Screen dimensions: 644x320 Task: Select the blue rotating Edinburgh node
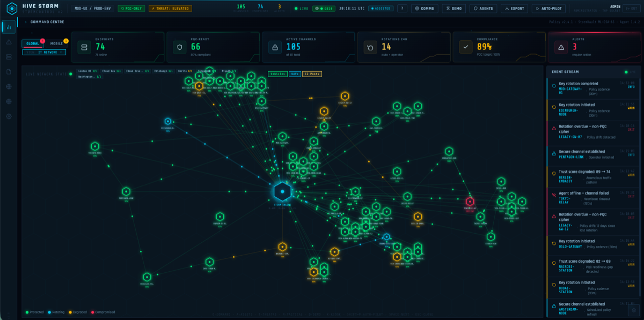point(168,122)
